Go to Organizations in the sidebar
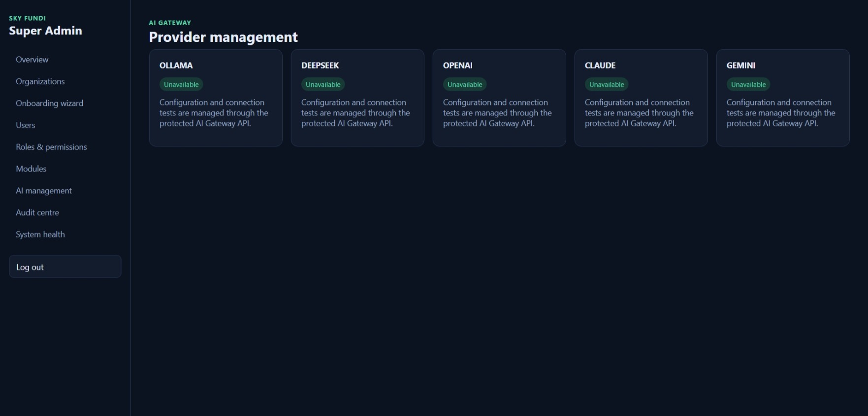 pyautogui.click(x=40, y=81)
